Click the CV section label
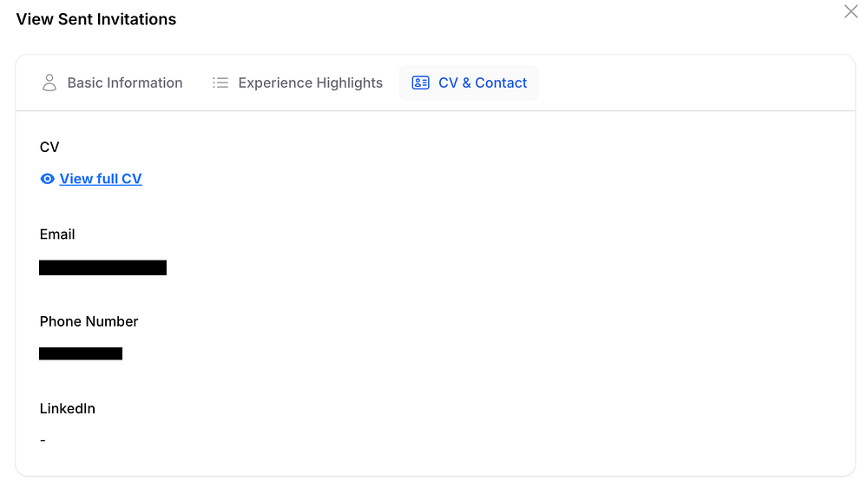 click(49, 148)
